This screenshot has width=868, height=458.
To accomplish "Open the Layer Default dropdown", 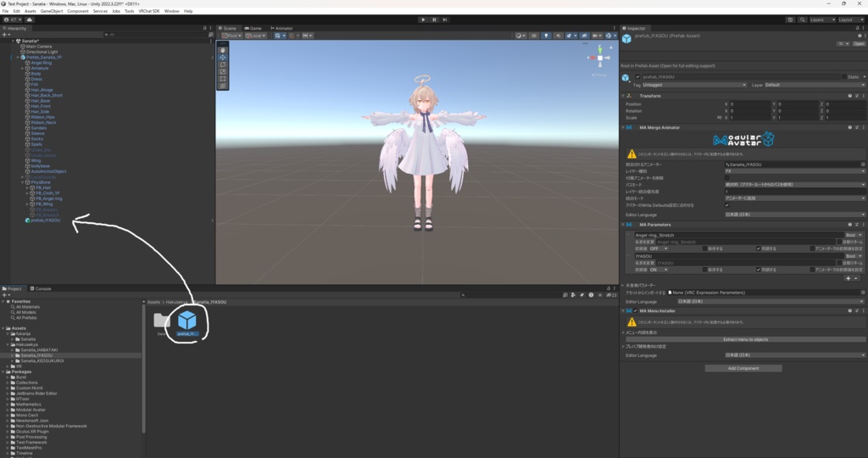I will 815,85.
